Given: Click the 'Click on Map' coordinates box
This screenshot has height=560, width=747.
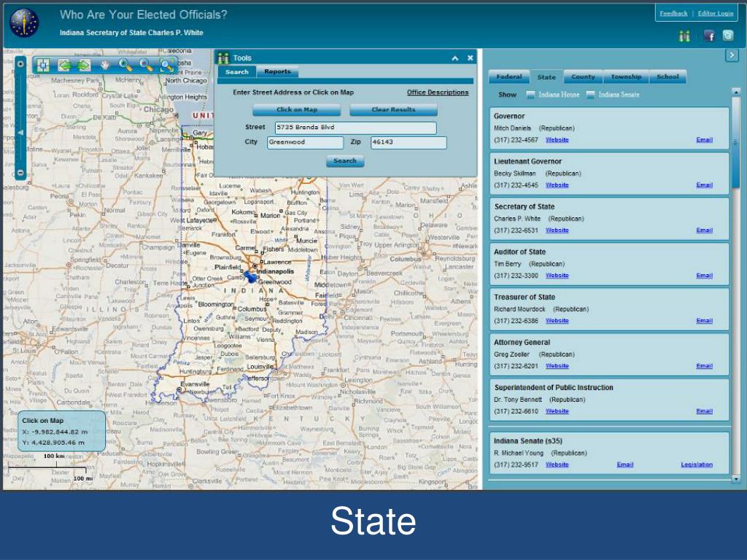Looking at the screenshot, I should 61,432.
